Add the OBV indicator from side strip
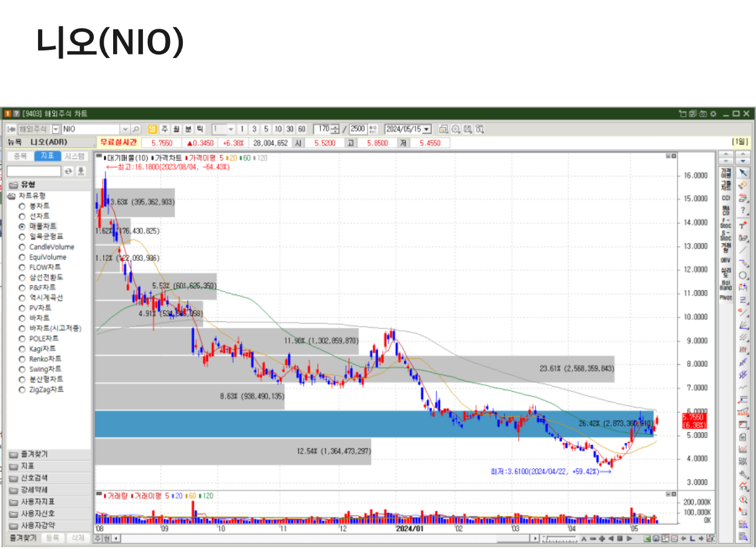Image resolution: width=756 pixels, height=549 pixels. (726, 260)
